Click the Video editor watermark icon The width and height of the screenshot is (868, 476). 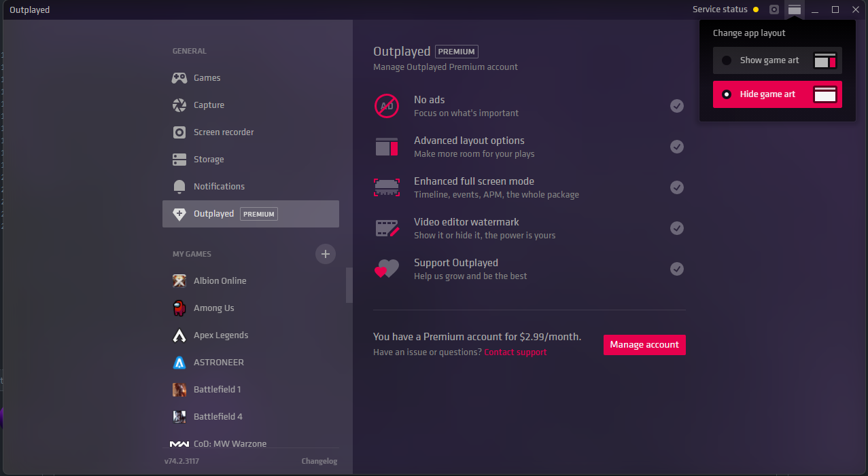click(387, 228)
